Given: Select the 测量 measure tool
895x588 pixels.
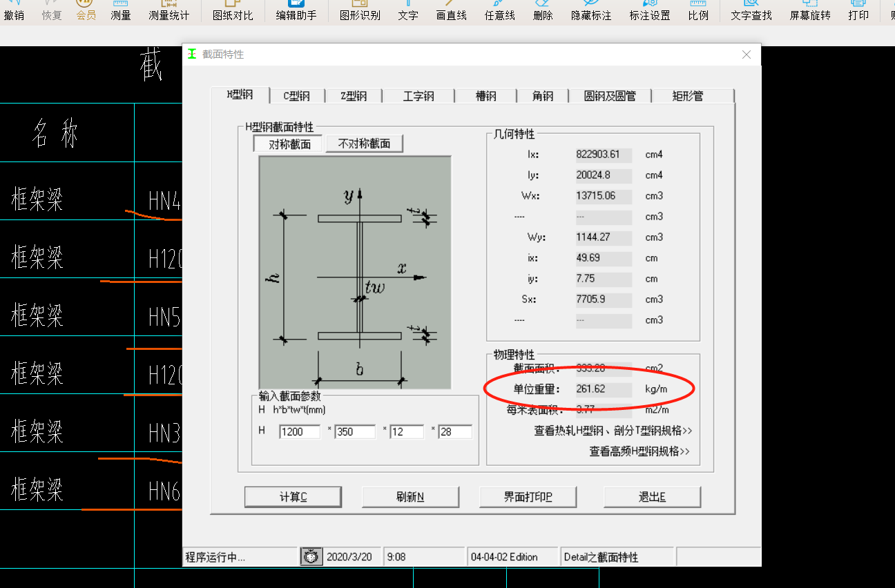Looking at the screenshot, I should (x=121, y=11).
